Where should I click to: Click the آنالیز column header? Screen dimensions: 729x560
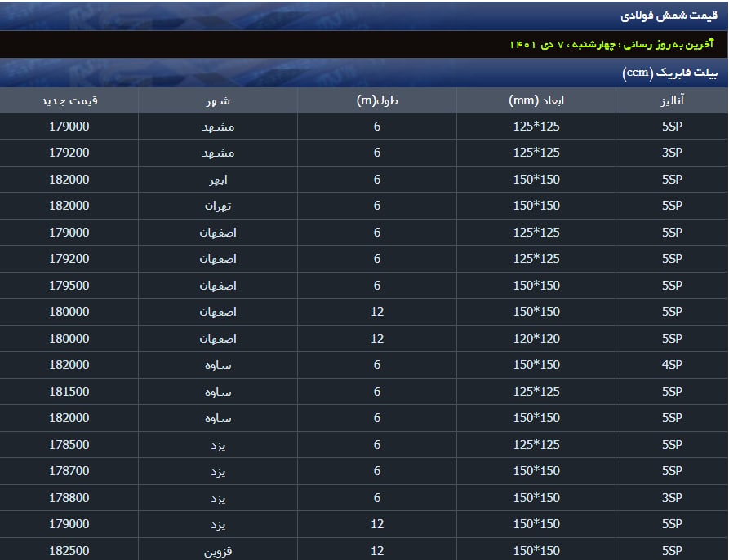673,100
